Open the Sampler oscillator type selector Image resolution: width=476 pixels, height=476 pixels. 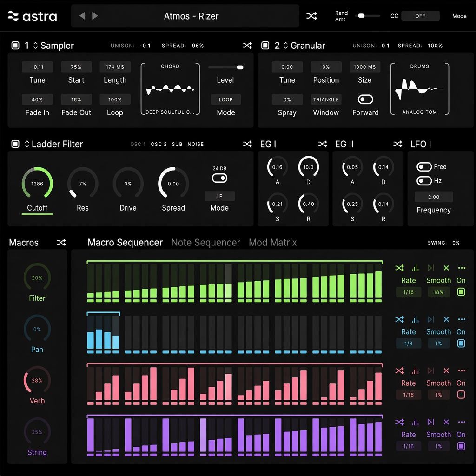(x=35, y=46)
